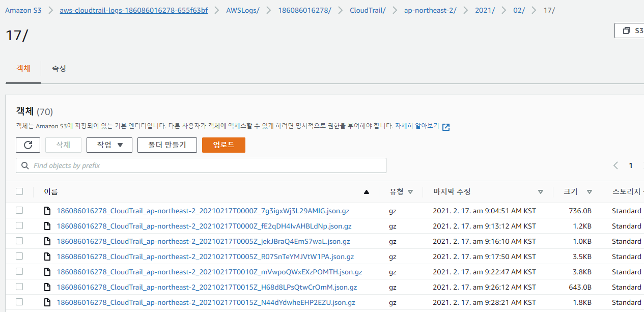Click 3.5KB size cell
The image size is (644, 312).
click(x=582, y=257)
